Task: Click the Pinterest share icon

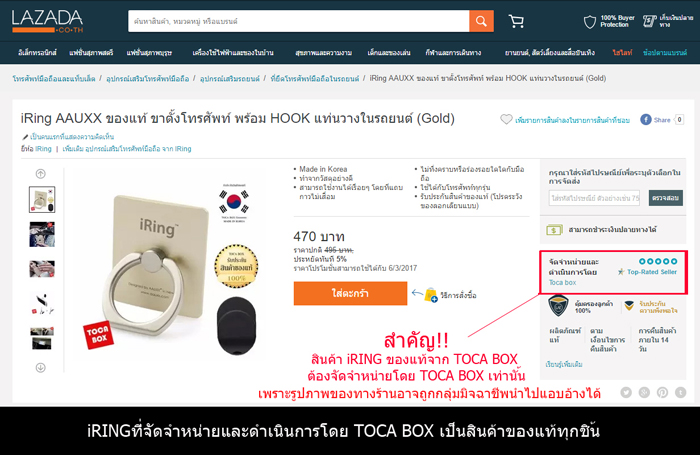Action: (662, 392)
